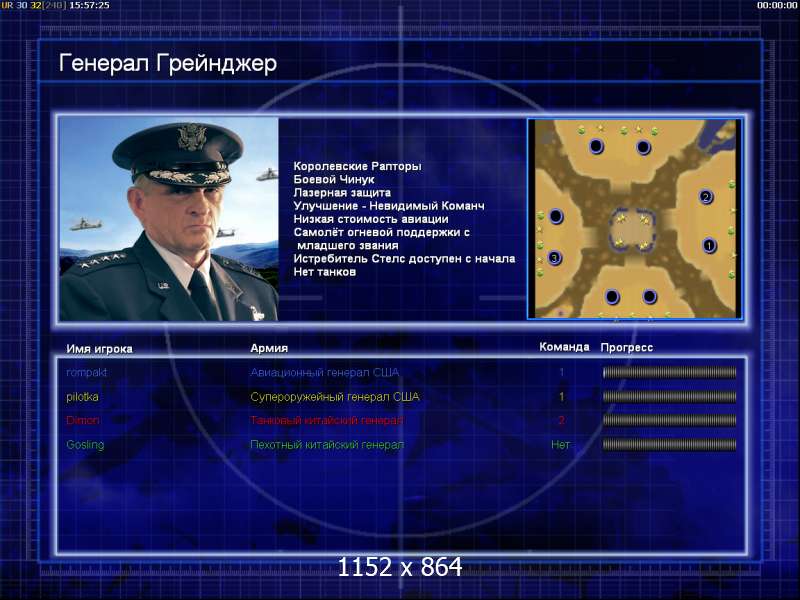Click the 15:57:25 clock overlay

coord(89,5)
